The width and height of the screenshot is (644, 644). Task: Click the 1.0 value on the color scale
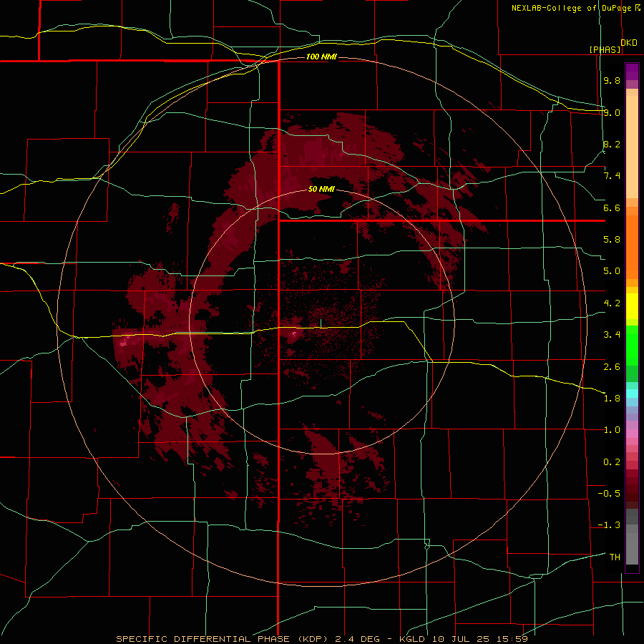click(x=612, y=430)
